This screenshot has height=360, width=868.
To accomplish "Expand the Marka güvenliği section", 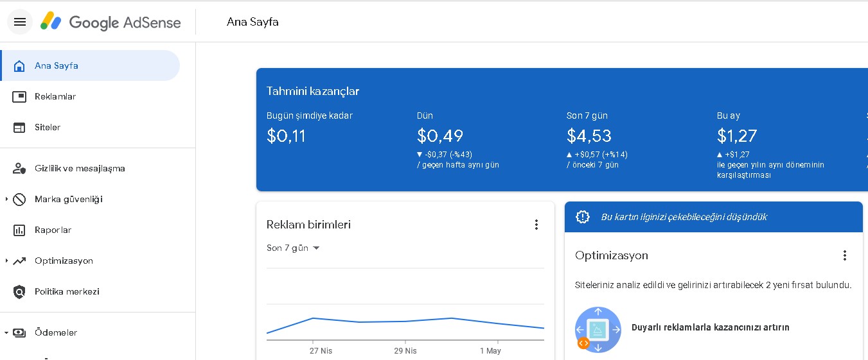I will (6, 199).
